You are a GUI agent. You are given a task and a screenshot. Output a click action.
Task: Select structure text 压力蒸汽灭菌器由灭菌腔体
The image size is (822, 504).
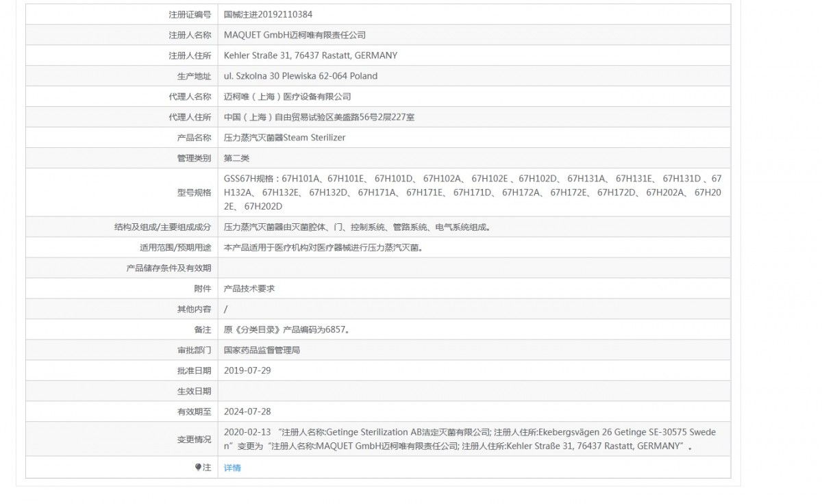tap(275, 227)
